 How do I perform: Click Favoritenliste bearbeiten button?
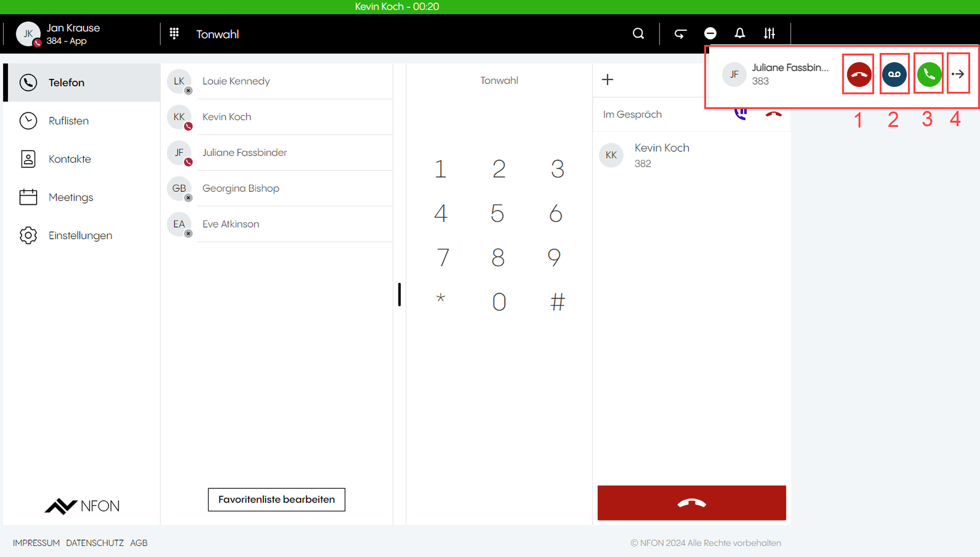point(276,500)
